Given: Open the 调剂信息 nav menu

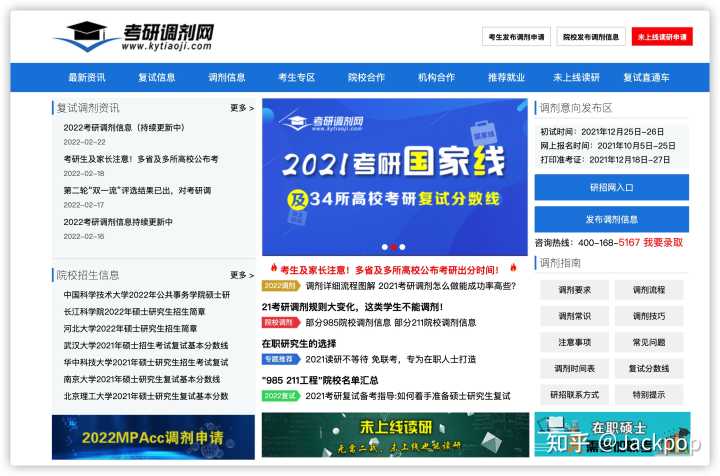Looking at the screenshot, I should click(226, 78).
